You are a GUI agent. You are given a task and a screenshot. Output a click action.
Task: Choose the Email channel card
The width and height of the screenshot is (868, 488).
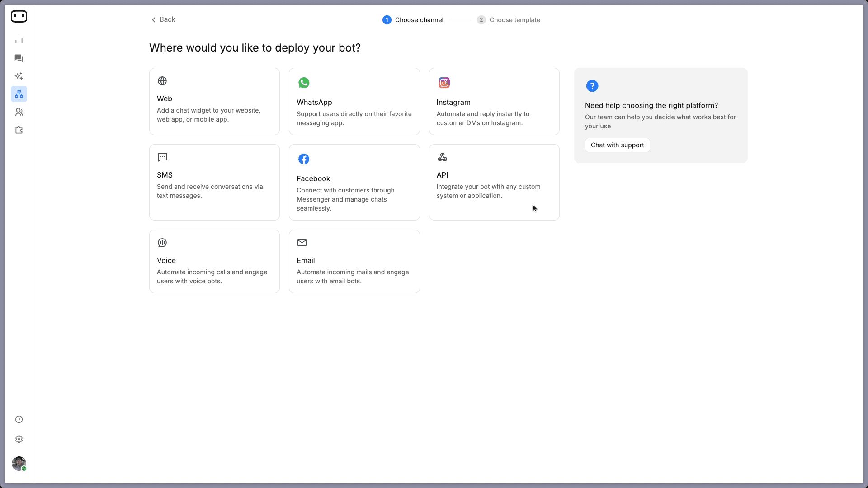click(x=354, y=261)
